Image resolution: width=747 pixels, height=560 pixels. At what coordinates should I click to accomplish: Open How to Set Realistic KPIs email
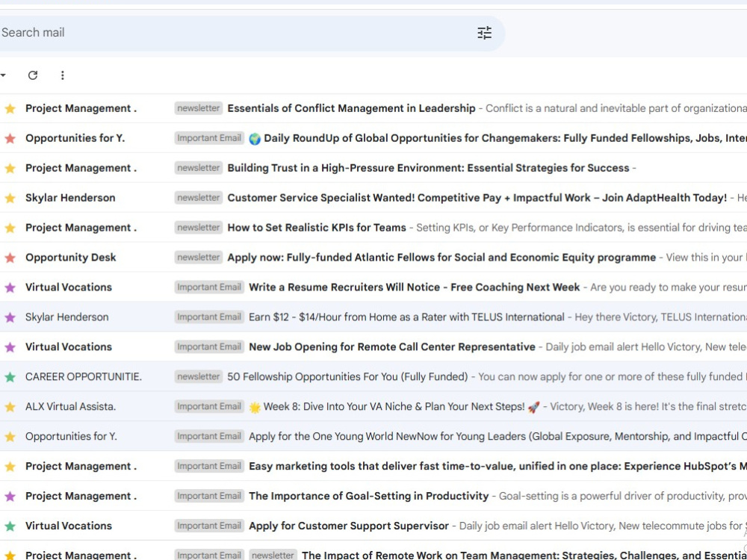click(316, 228)
